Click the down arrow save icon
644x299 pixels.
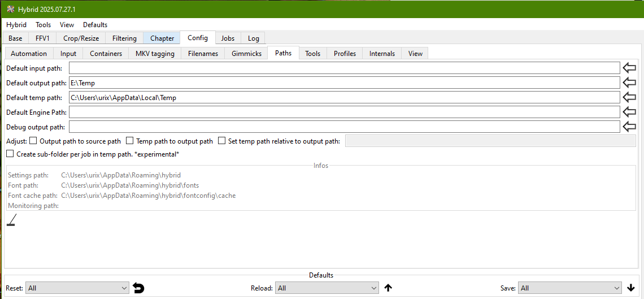[631, 288]
